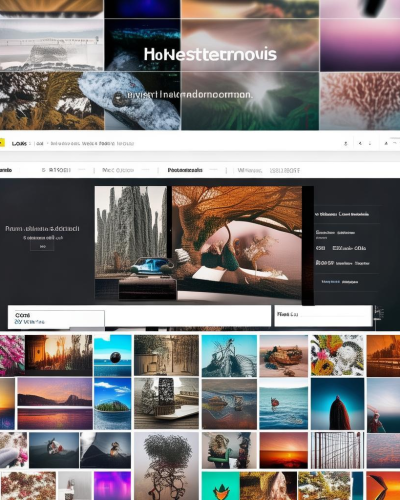Click the yellow square logo icon

pos(2,143)
